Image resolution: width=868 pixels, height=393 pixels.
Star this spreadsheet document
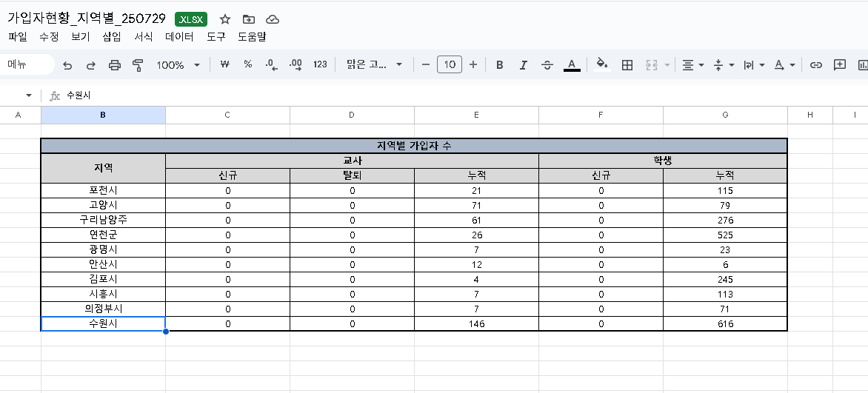point(225,19)
